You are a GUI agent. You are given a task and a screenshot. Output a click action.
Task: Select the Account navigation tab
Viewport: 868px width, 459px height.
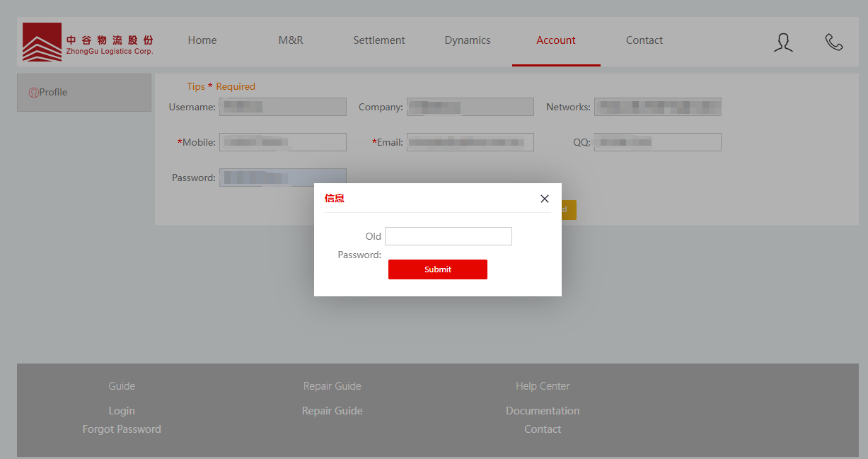(556, 40)
